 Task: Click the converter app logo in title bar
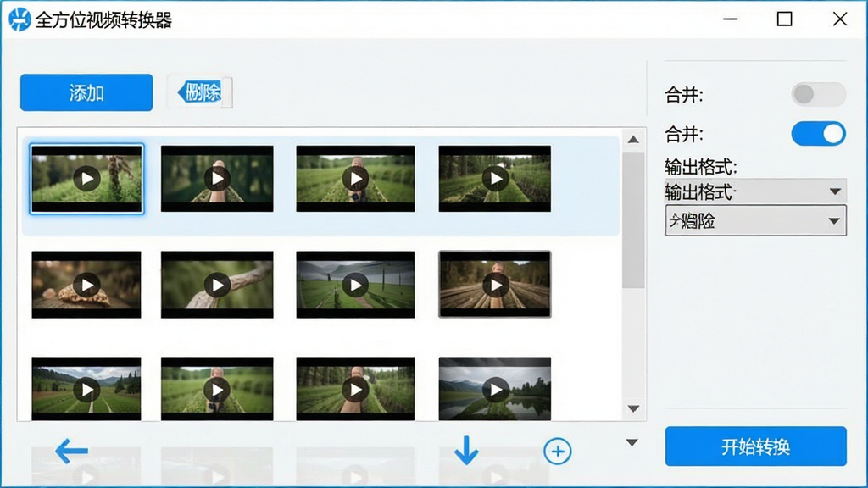19,19
